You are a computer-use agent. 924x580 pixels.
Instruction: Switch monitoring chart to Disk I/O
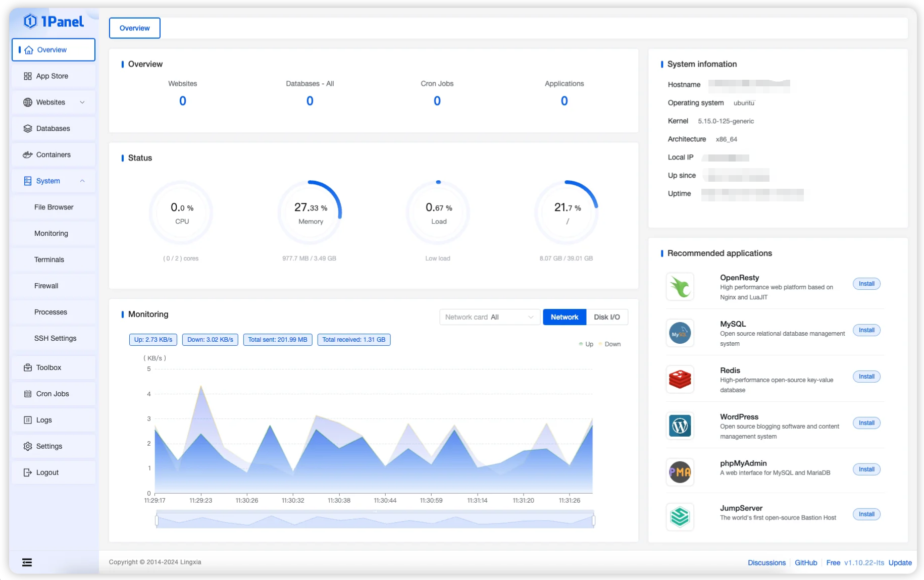[x=606, y=317]
